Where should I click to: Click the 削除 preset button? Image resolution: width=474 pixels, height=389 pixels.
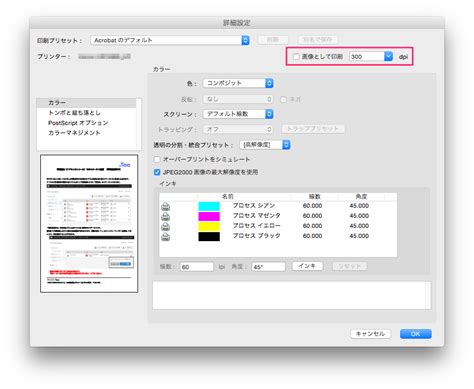pos(273,40)
